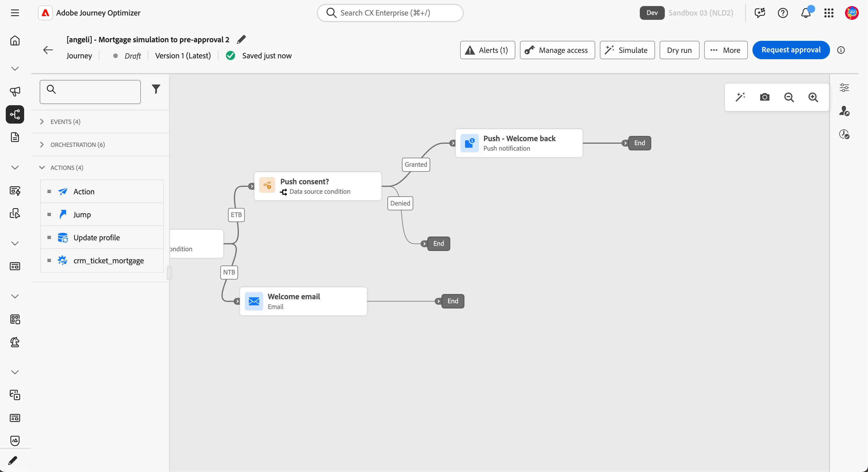Screen dimensions: 868x472
Task: Select the Action item in palette
Action: 102,191
